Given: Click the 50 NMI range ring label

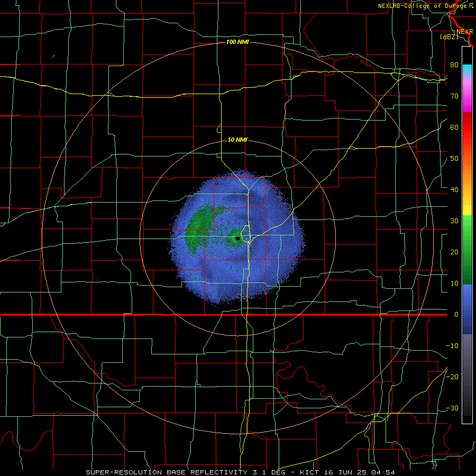Looking at the screenshot, I should (x=237, y=140).
